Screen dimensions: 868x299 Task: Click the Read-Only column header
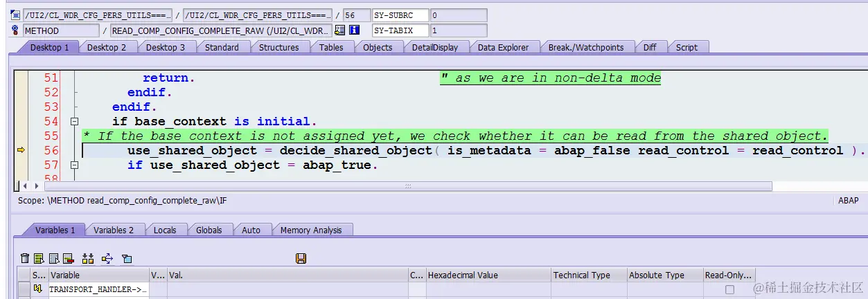pos(729,275)
